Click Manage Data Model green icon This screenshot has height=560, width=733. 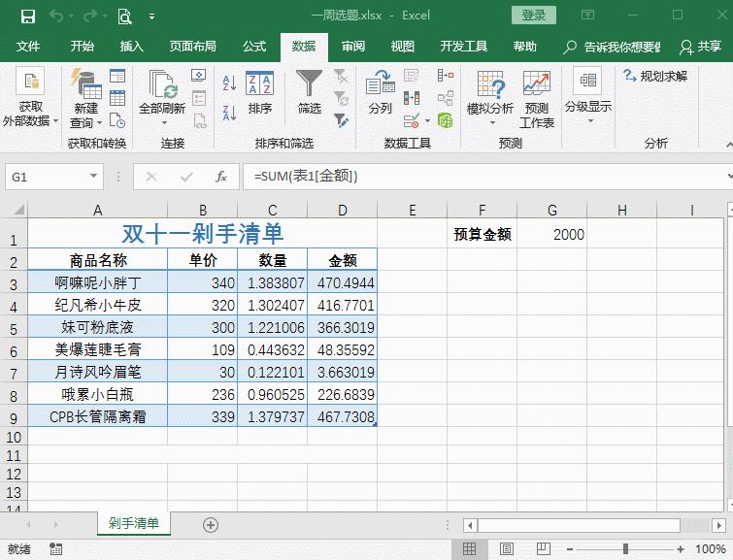(x=445, y=120)
